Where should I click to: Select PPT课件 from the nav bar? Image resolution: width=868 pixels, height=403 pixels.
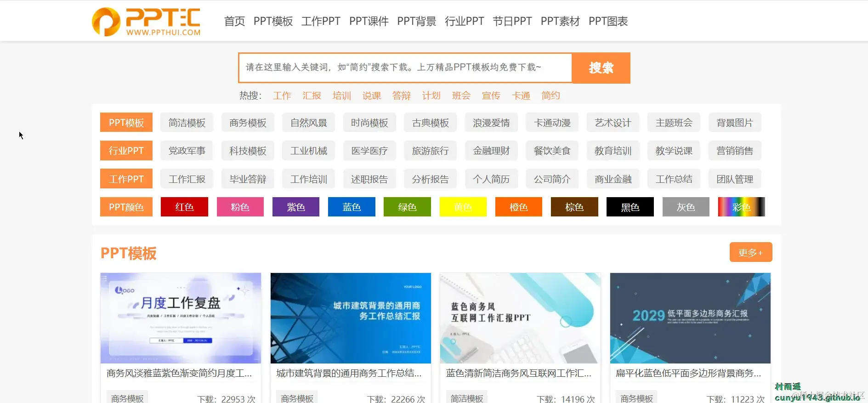[369, 21]
